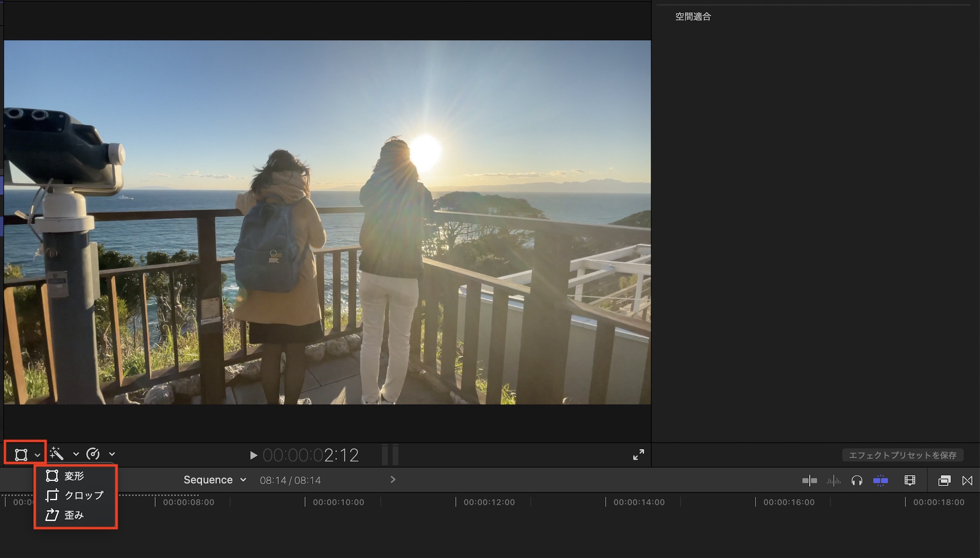Expand the enhancements chevron next to wand
The height and width of the screenshot is (558, 980).
coord(76,454)
